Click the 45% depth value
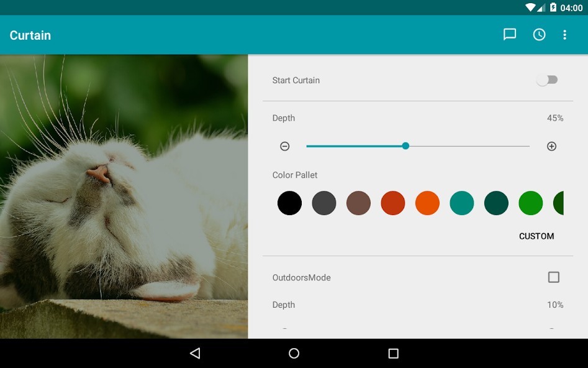This screenshot has height=368, width=588. click(x=555, y=118)
